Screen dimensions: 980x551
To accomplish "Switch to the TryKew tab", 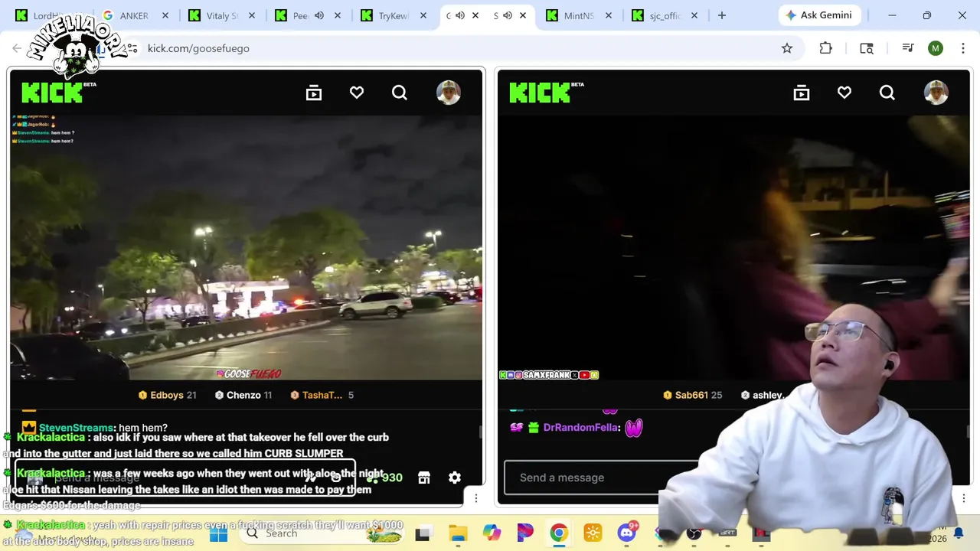I will point(394,15).
